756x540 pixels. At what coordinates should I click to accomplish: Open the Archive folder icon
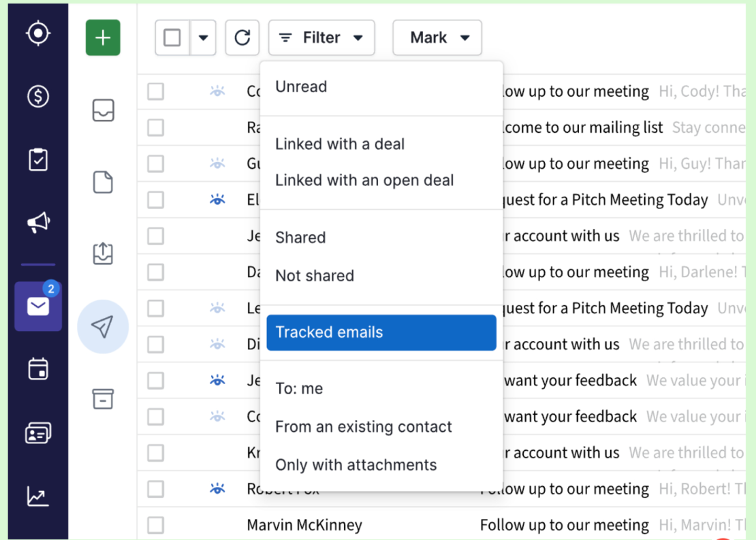pos(103,399)
